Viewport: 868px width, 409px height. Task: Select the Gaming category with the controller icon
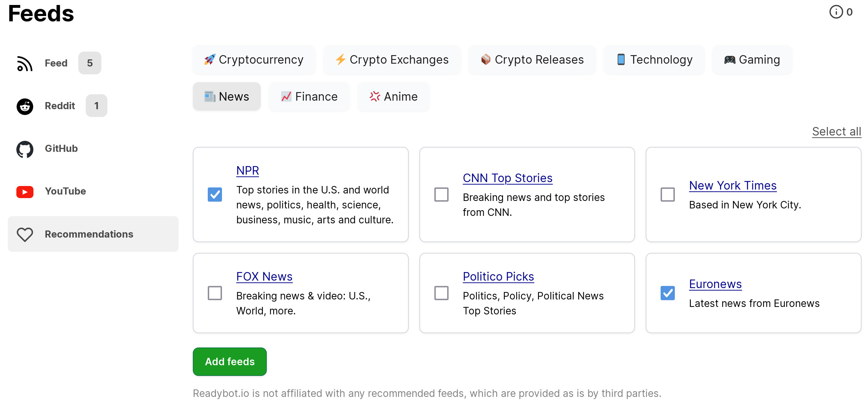[x=752, y=59]
